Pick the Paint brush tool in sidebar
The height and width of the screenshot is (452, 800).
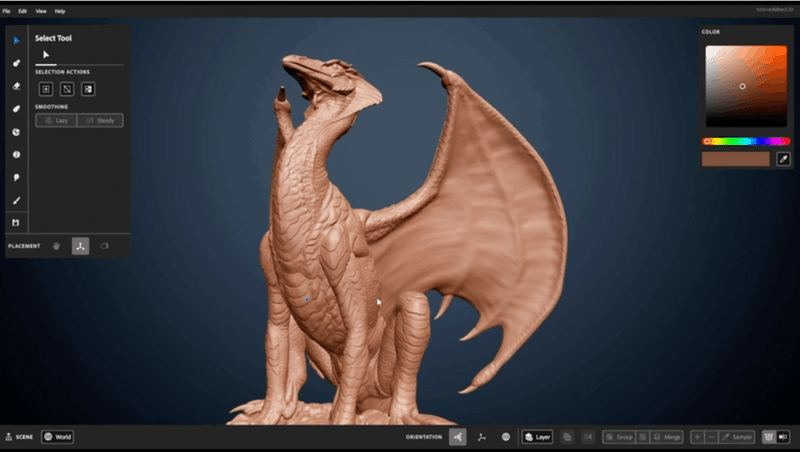[x=16, y=200]
